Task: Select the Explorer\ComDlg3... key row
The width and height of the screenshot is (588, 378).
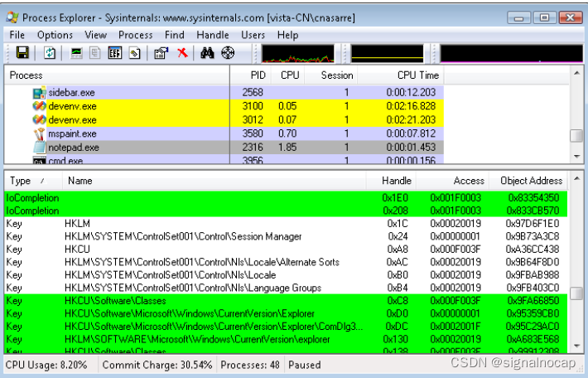Action: [286, 327]
